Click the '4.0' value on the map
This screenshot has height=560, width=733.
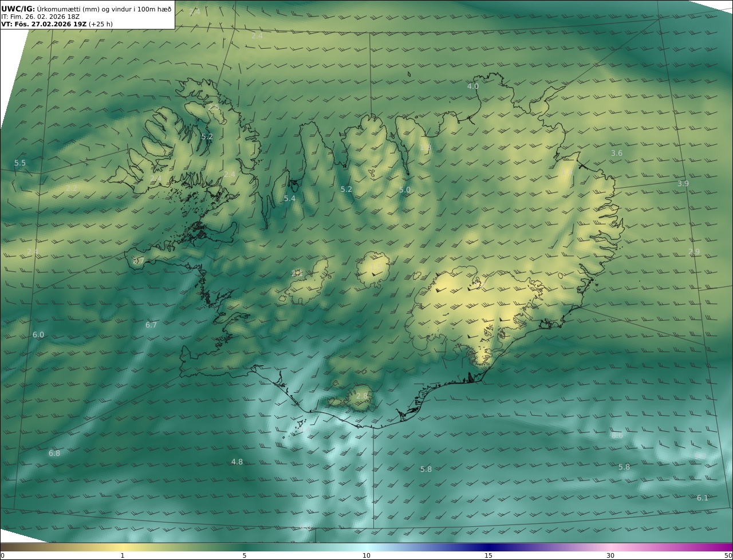coord(472,86)
